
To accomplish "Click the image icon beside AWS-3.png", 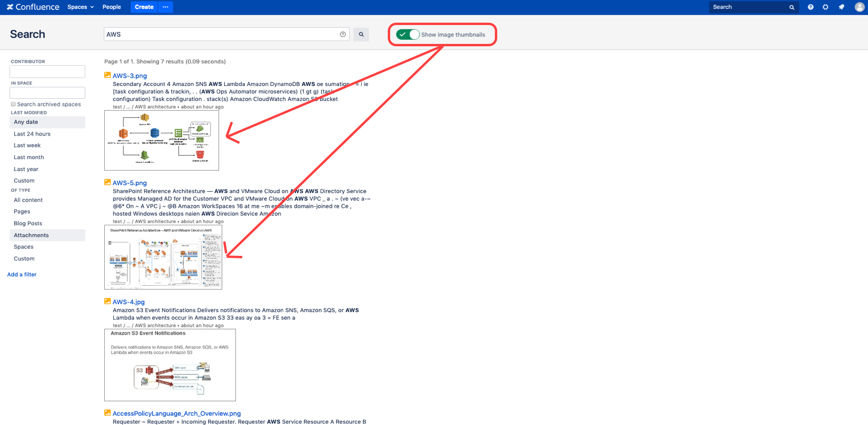I will coord(108,75).
